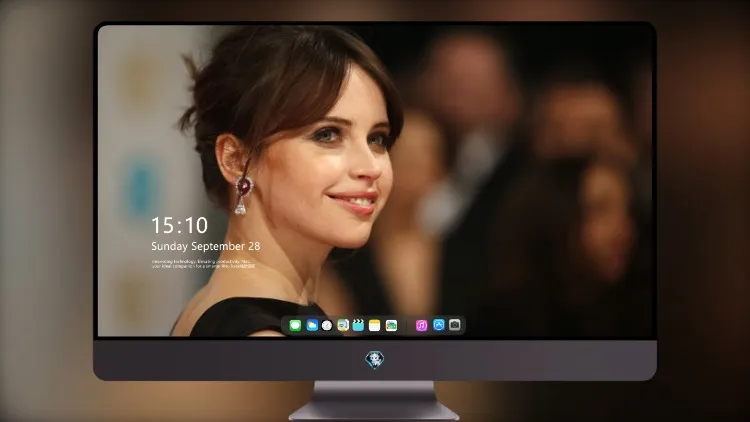Click the Sunday September 28 date text
The height and width of the screenshot is (422, 750).
pyautogui.click(x=206, y=246)
